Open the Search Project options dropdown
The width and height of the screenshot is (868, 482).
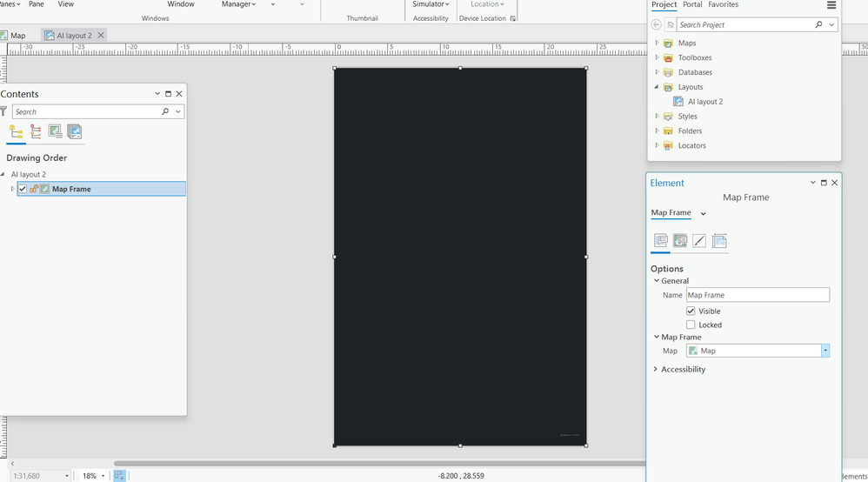pyautogui.click(x=831, y=24)
